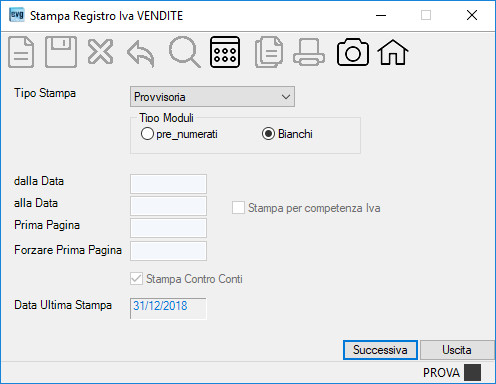Open the calendar toolbar icon
This screenshot has width=496, height=384.
point(225,52)
